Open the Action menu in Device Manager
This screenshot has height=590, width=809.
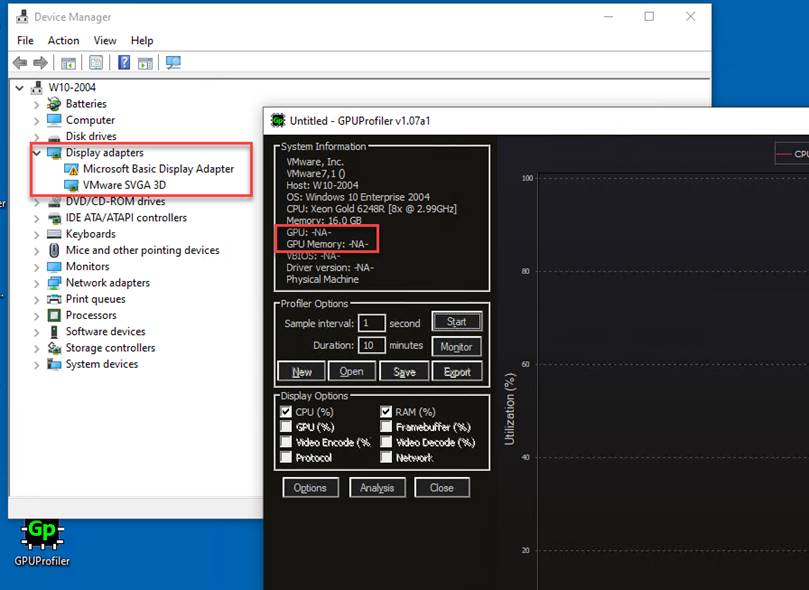click(63, 40)
